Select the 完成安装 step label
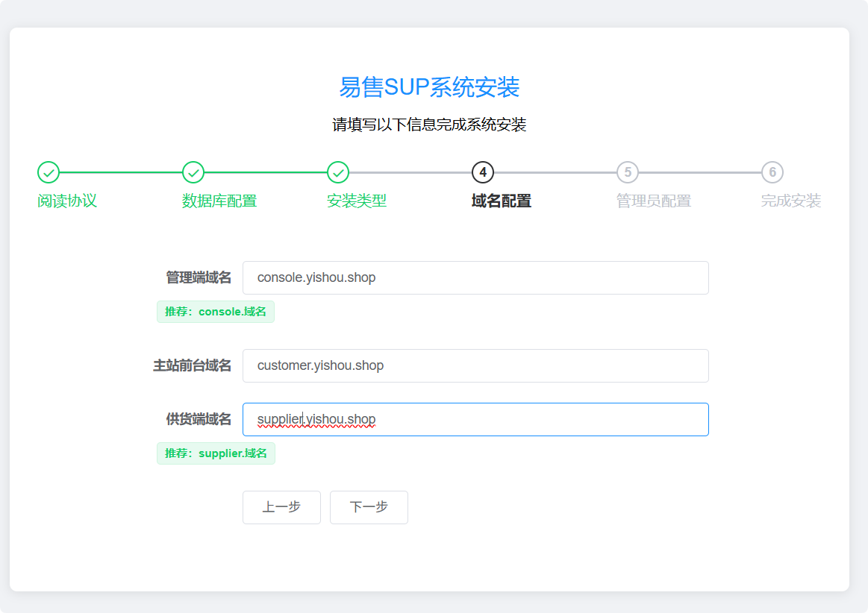868x613 pixels. [x=790, y=201]
